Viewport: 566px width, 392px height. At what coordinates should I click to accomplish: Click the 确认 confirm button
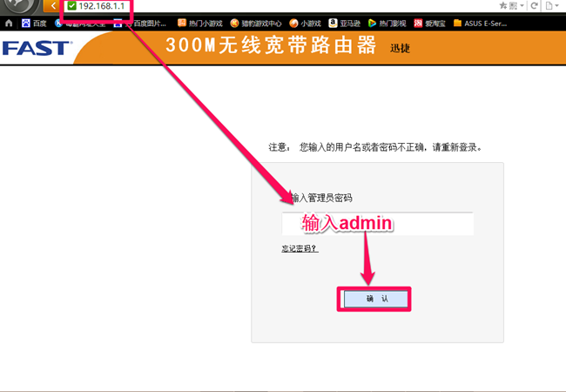click(x=376, y=299)
